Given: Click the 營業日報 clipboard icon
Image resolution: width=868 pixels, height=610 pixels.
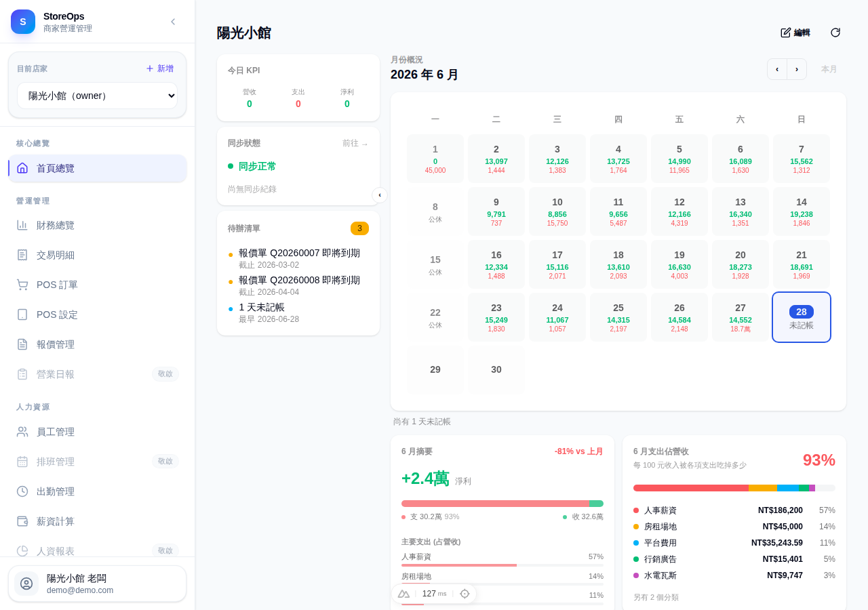Looking at the screenshot, I should [22, 374].
